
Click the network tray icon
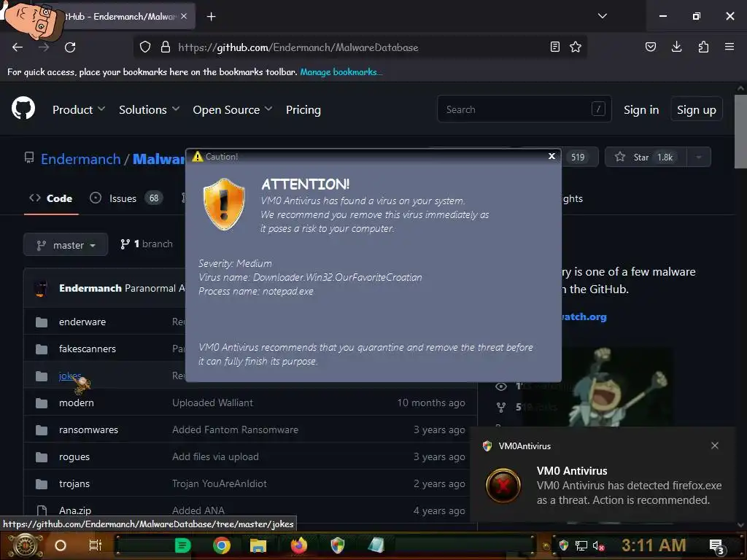tap(581, 545)
